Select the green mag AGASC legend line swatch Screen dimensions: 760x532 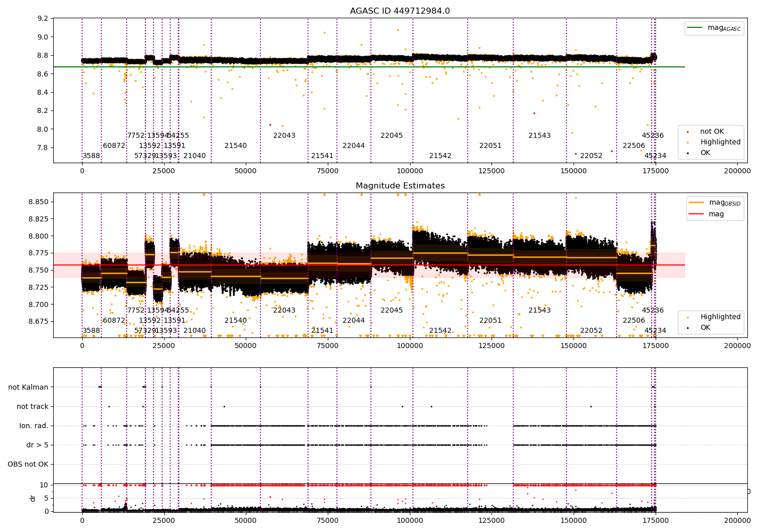695,28
